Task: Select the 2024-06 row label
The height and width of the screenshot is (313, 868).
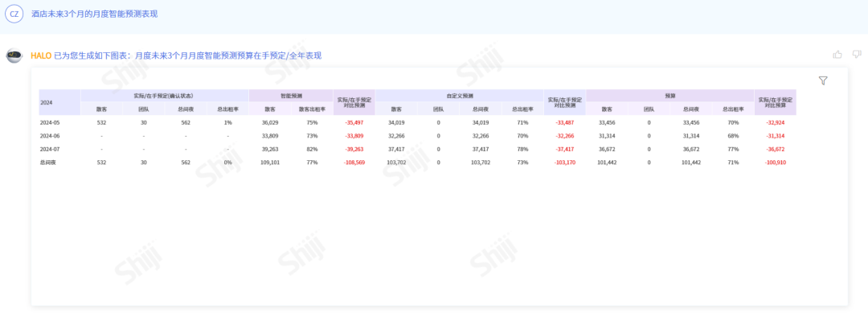Action: tap(49, 136)
